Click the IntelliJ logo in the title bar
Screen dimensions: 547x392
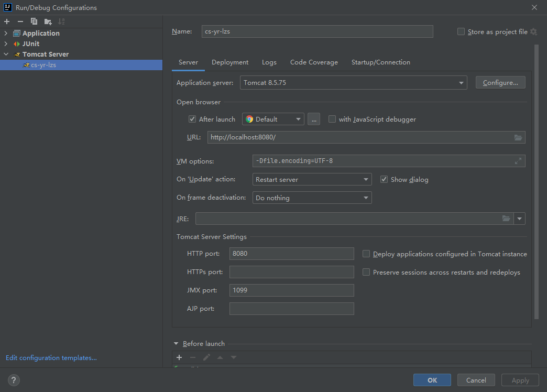8,7
